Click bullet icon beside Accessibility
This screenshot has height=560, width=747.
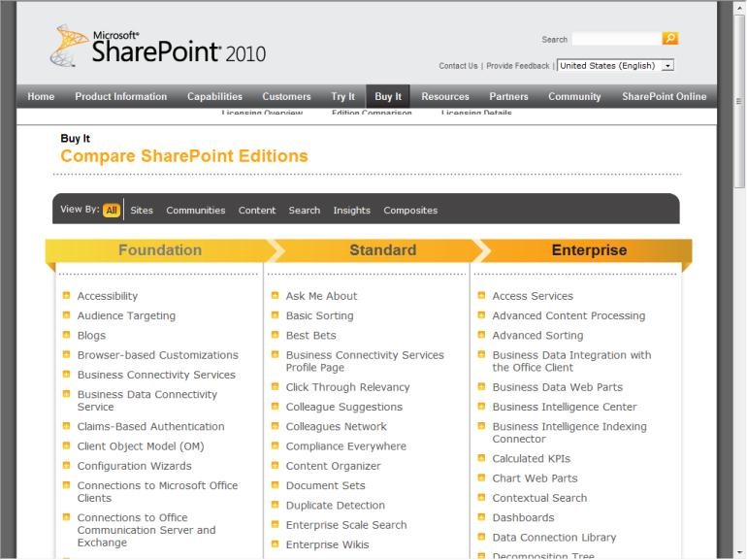click(x=67, y=295)
